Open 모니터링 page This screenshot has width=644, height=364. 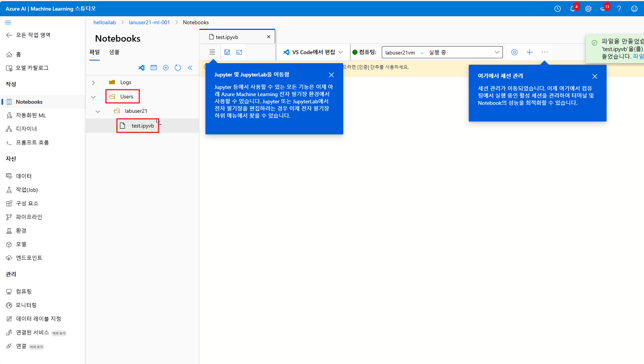[x=43, y=305]
